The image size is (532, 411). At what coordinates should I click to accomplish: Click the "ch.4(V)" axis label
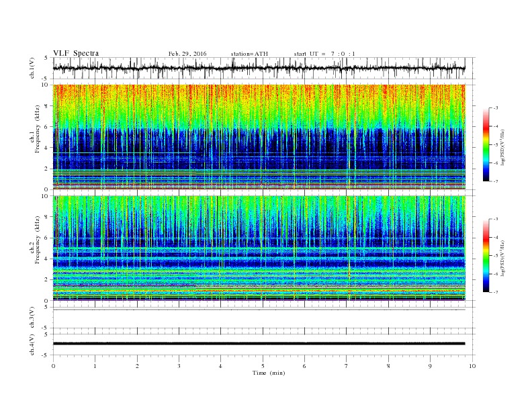coord(32,345)
